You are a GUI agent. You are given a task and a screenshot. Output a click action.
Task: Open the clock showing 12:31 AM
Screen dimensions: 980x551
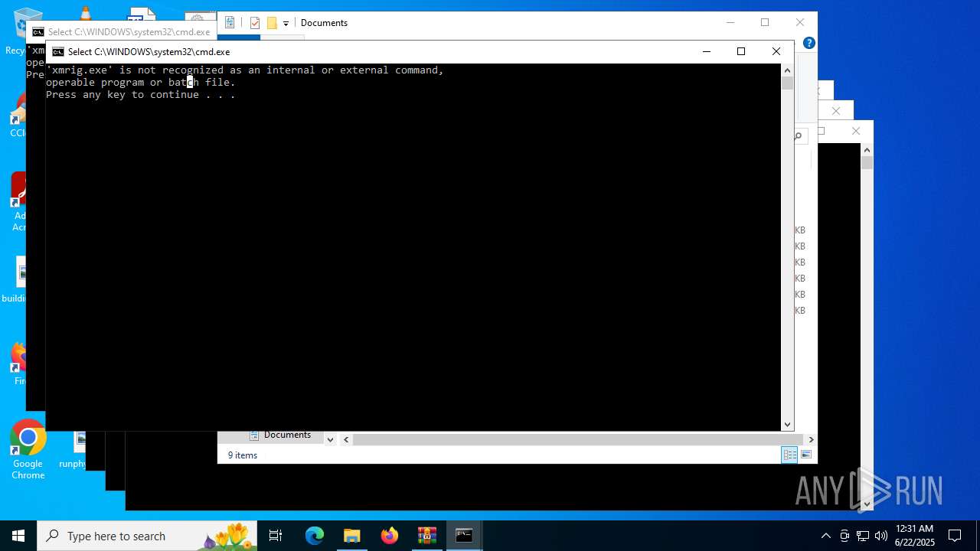pyautogui.click(x=914, y=536)
